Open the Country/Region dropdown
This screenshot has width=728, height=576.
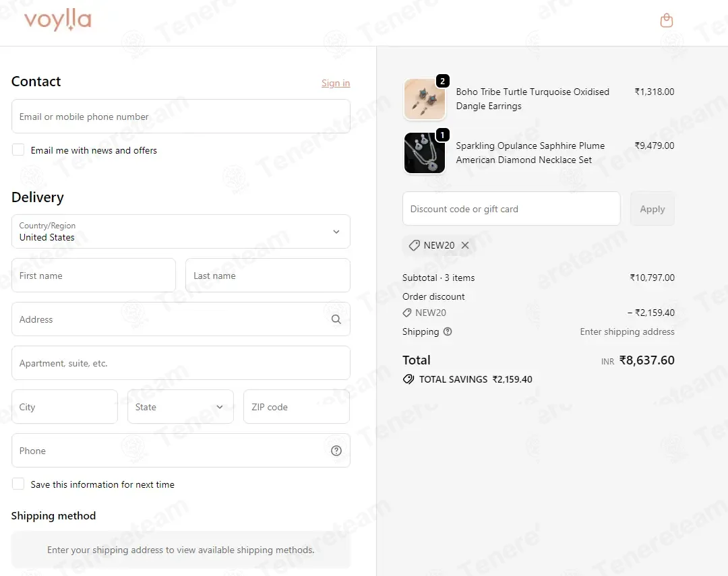coord(181,232)
